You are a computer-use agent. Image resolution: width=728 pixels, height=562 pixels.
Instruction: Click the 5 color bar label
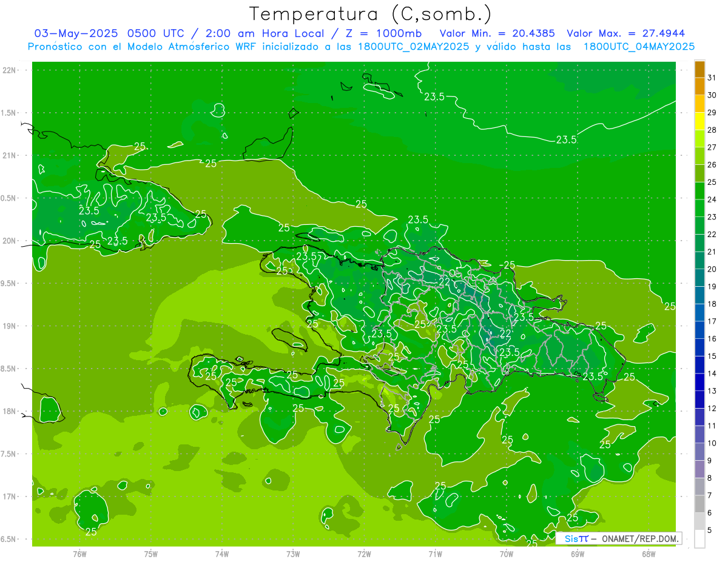[x=710, y=530]
